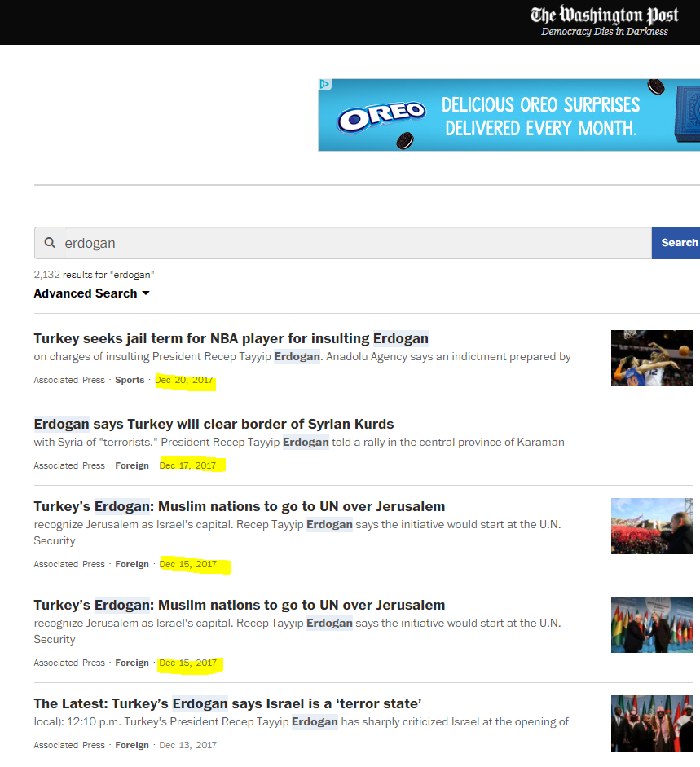Click the summit group photo thumbnail
700x767 pixels.
tap(651, 723)
